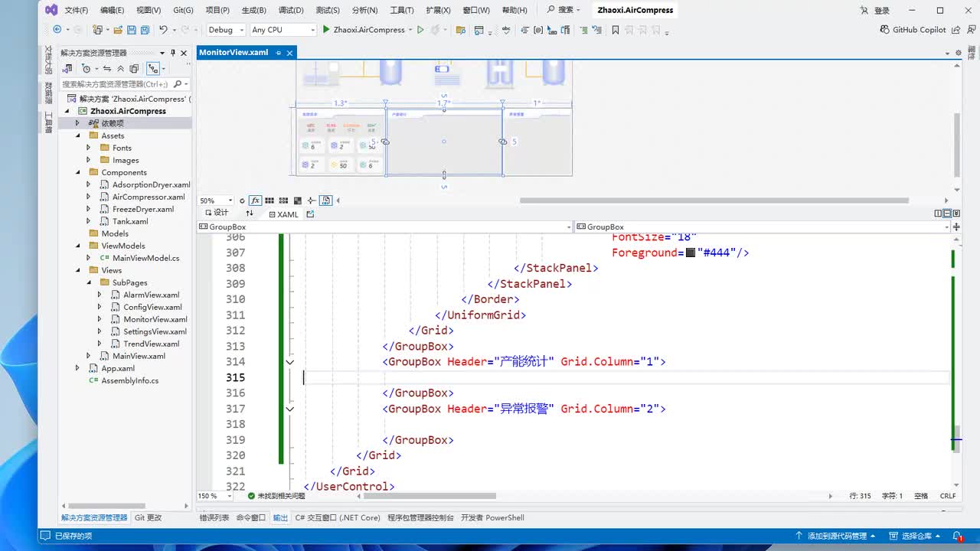This screenshot has height=551, width=980.
Task: Open the Debug configuration dropdown
Action: [226, 30]
